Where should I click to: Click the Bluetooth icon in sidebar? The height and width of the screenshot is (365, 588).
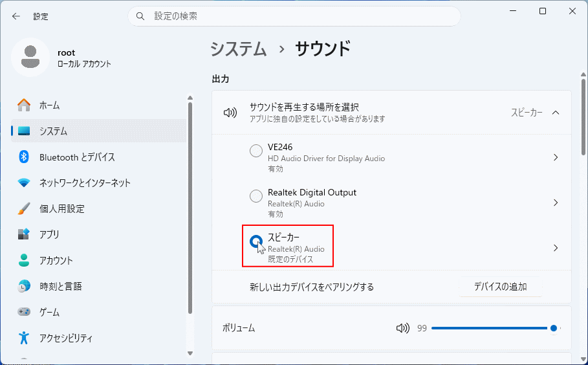coord(24,157)
